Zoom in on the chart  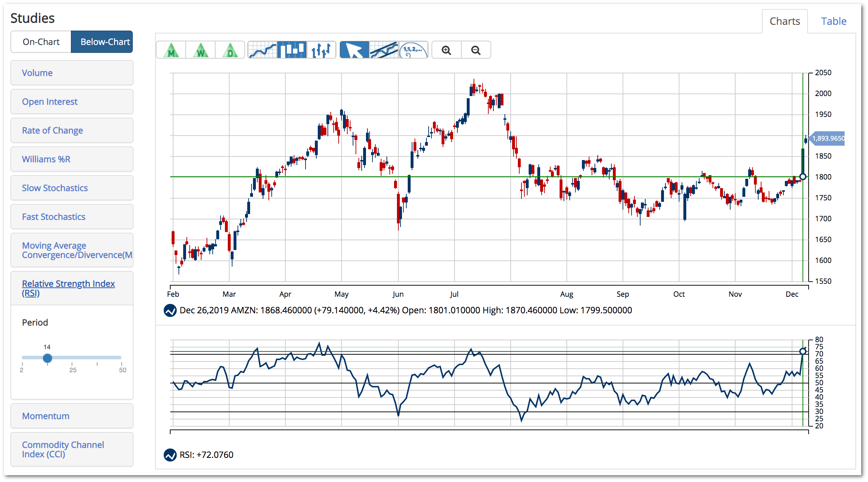pyautogui.click(x=447, y=50)
